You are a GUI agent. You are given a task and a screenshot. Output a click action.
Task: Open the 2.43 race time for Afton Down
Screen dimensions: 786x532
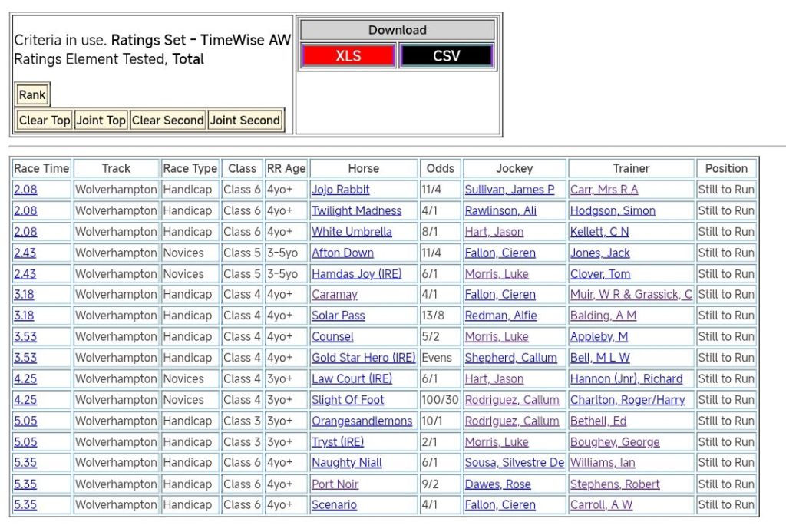(x=25, y=253)
